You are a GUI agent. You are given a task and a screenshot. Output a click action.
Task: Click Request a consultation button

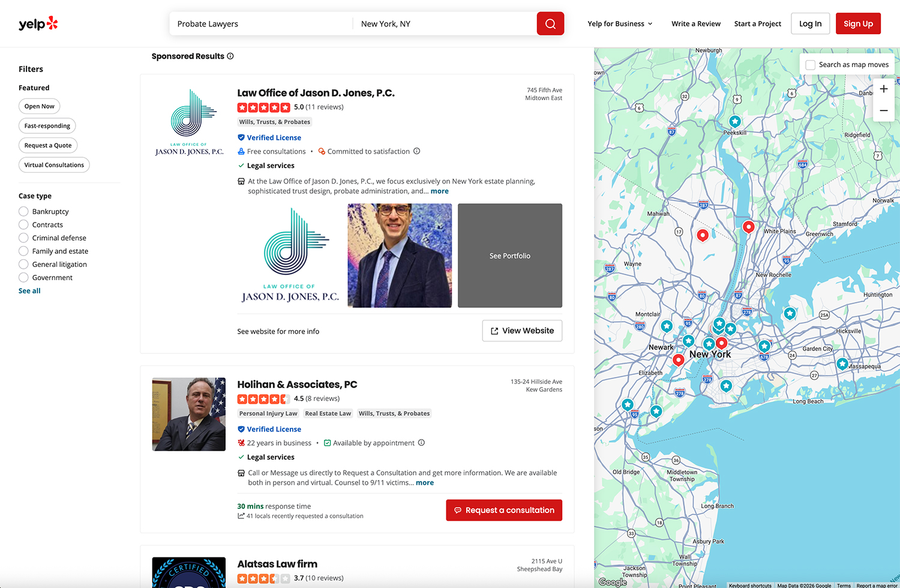(504, 510)
